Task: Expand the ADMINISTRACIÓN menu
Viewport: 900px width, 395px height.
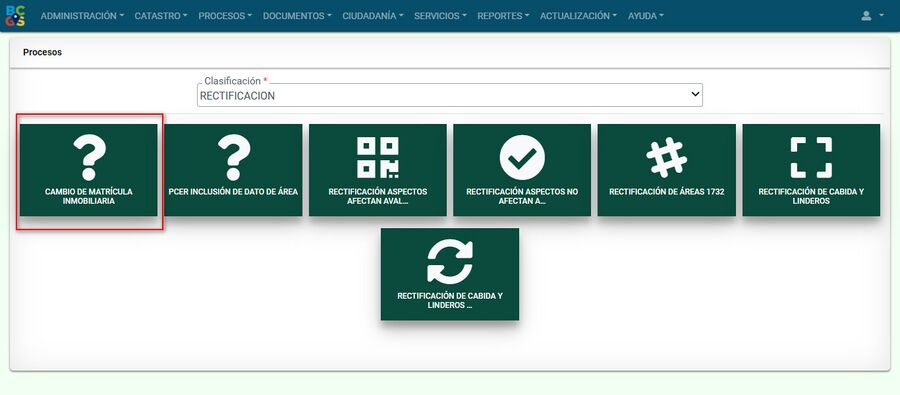Action: pyautogui.click(x=82, y=16)
